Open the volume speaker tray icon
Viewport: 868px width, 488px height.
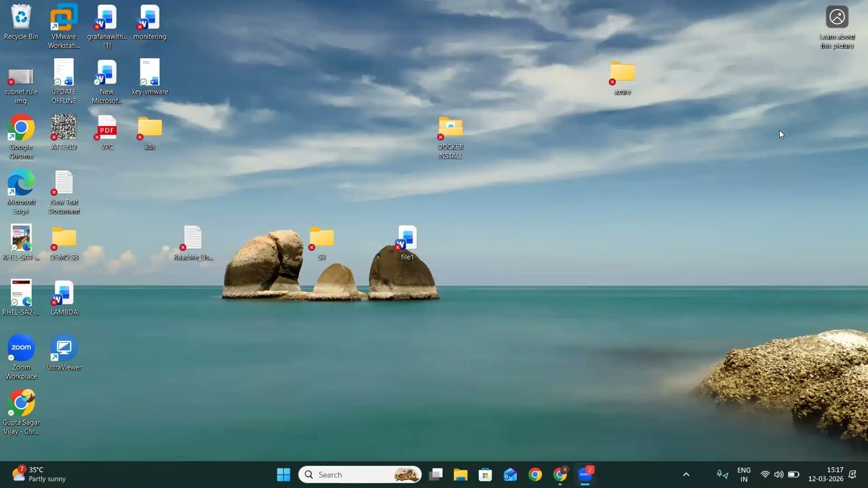coord(778,474)
